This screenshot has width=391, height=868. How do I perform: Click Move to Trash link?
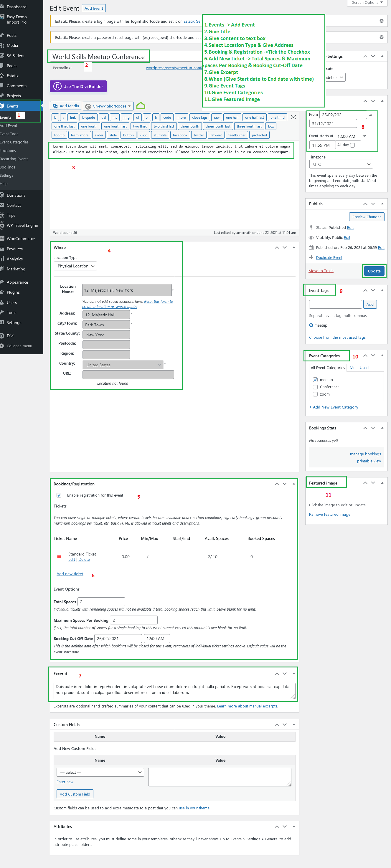point(321,271)
